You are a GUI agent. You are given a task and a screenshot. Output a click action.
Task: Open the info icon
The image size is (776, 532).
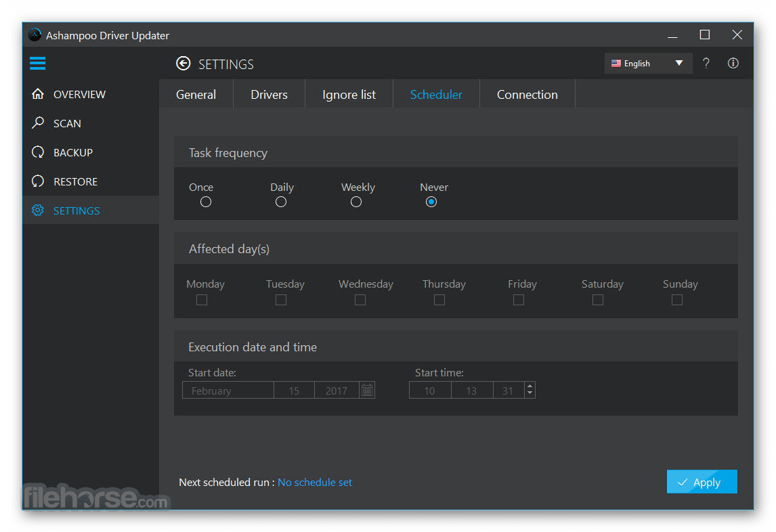click(x=733, y=64)
